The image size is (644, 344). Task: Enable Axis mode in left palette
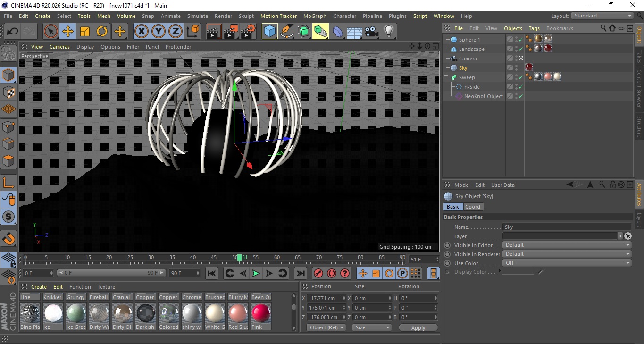[x=8, y=183]
